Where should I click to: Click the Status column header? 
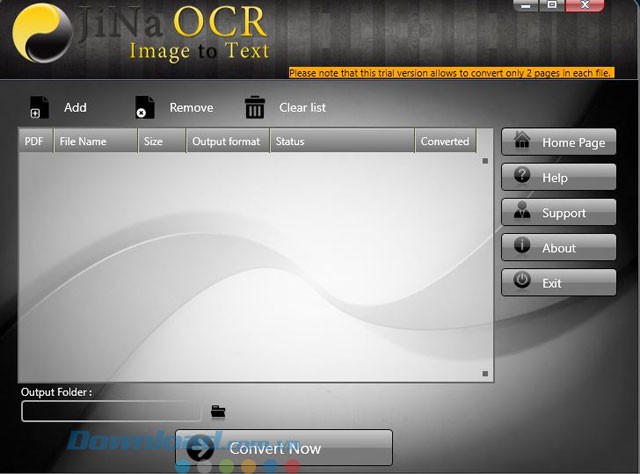(342, 141)
